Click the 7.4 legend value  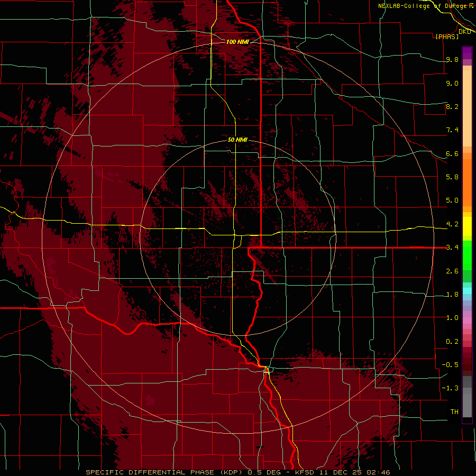(x=452, y=130)
